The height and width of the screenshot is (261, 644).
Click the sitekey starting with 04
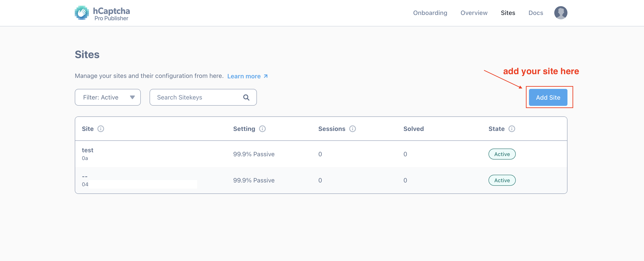click(85, 184)
